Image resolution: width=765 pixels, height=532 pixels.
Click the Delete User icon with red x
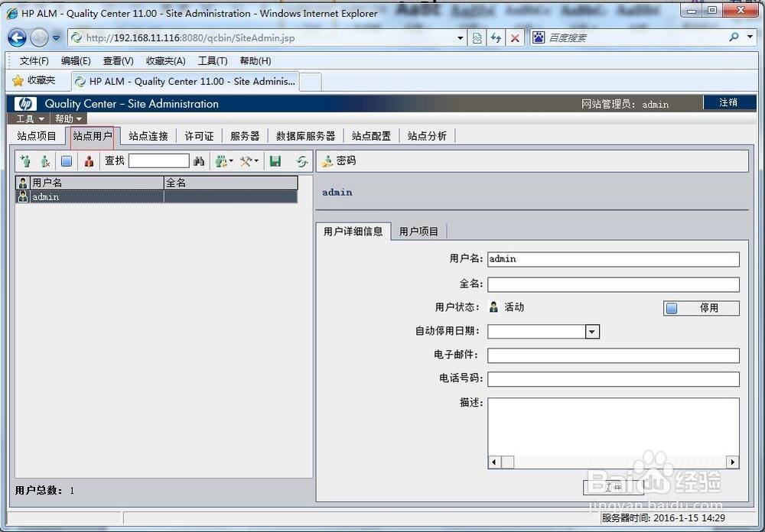tap(45, 161)
